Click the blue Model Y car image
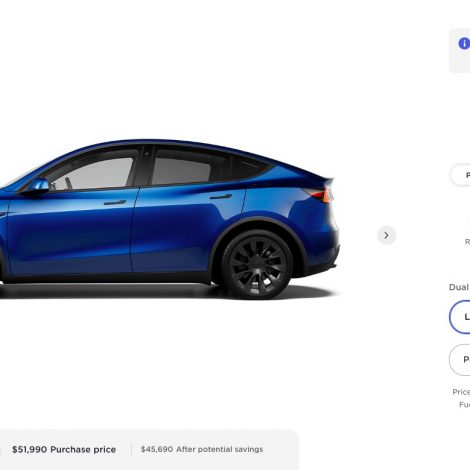The image size is (470, 470). pyautogui.click(x=169, y=219)
